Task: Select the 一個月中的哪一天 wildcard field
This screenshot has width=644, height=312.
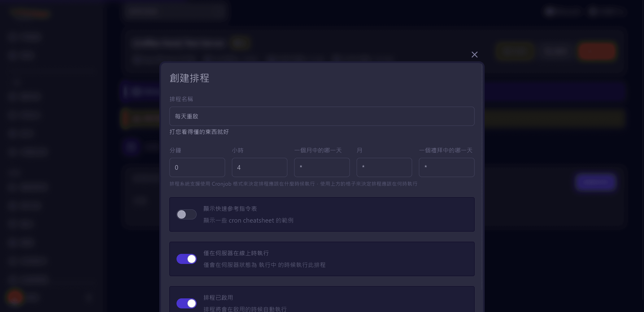Action: 322,167
